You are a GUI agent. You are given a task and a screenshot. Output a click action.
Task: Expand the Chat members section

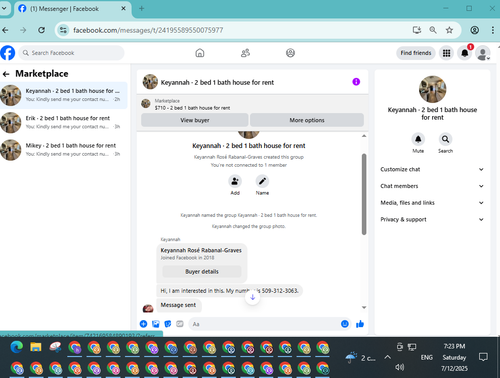point(432,186)
